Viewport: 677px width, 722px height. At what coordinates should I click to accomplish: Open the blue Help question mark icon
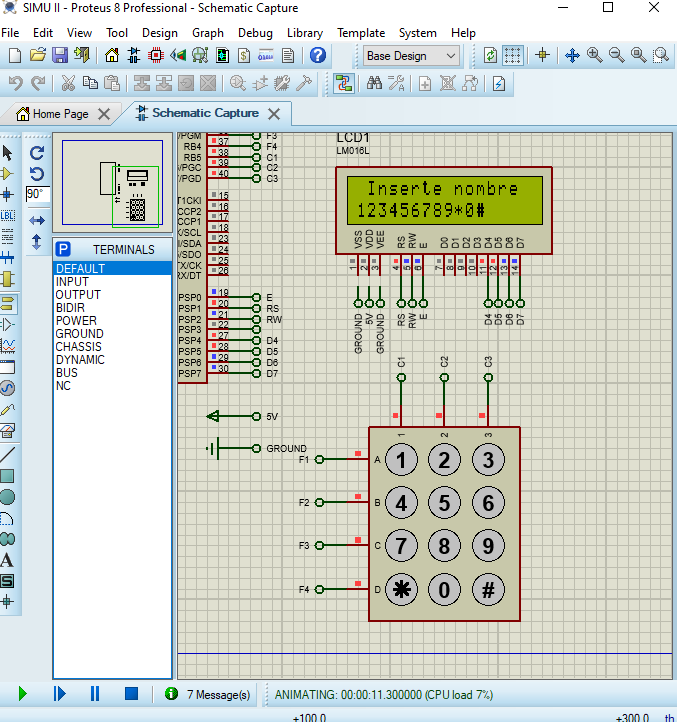(318, 56)
